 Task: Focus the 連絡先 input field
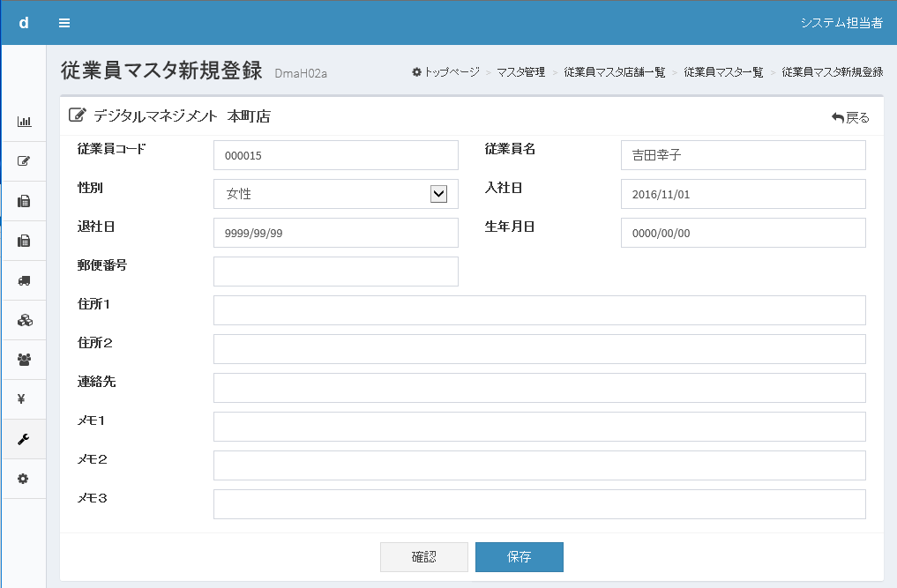point(540,389)
